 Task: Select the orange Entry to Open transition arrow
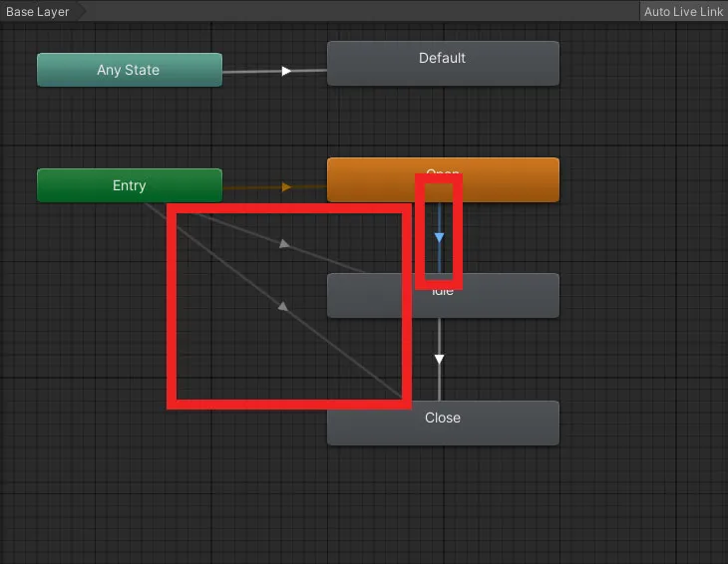pos(286,186)
